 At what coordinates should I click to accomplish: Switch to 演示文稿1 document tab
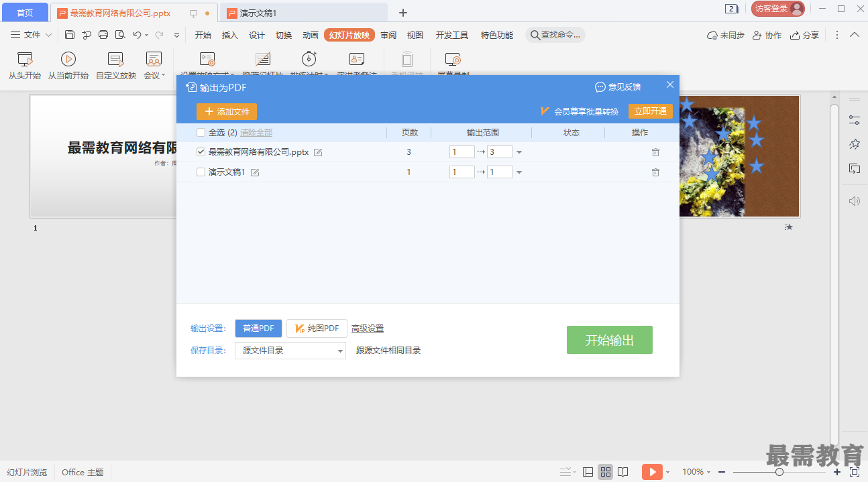(x=303, y=13)
